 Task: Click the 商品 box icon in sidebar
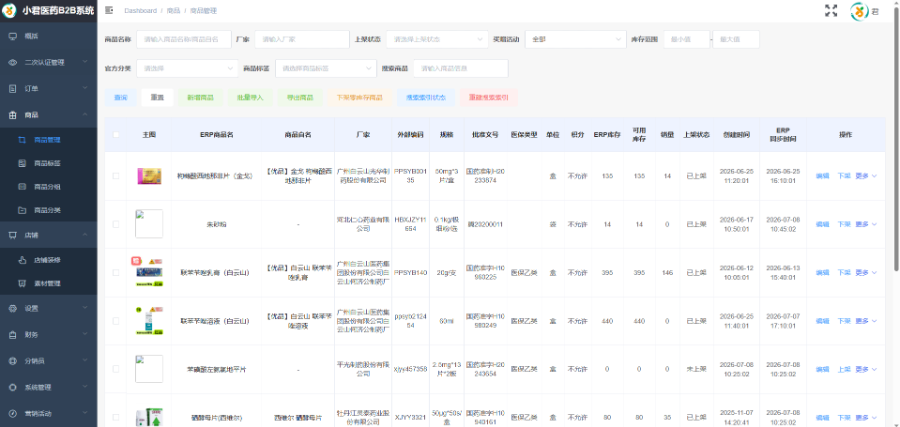point(13,115)
